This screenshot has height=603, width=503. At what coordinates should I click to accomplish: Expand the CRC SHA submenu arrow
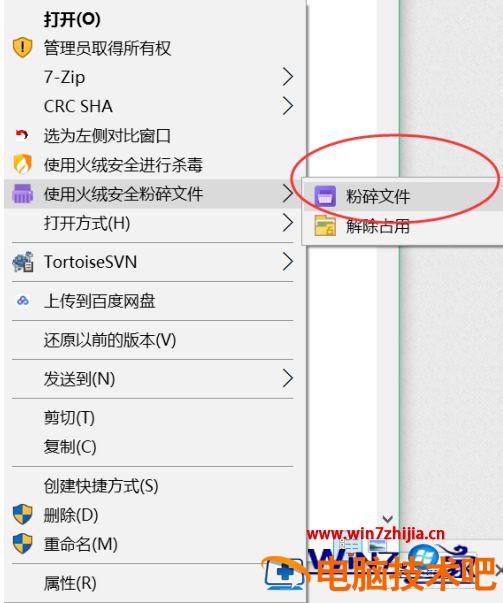[288, 106]
